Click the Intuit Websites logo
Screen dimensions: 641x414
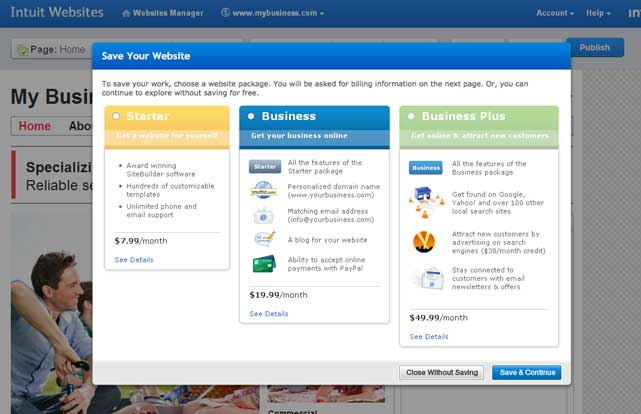(x=57, y=12)
